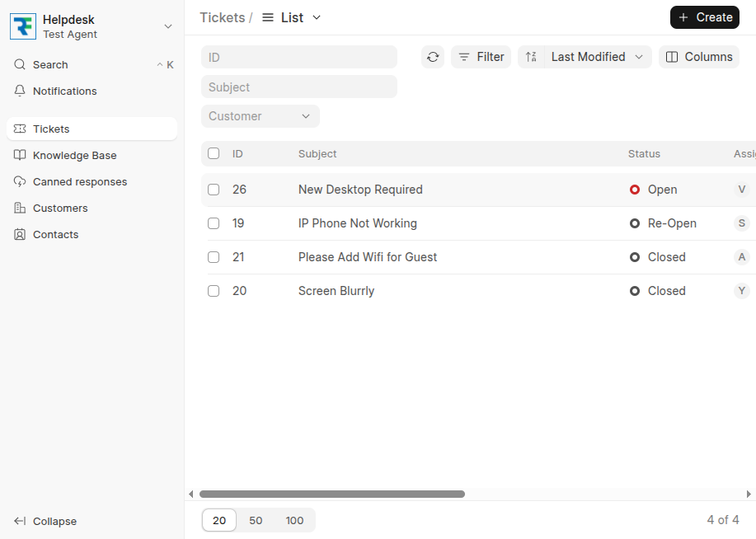Open Canned responses page
The height and width of the screenshot is (539, 756).
[92, 182]
